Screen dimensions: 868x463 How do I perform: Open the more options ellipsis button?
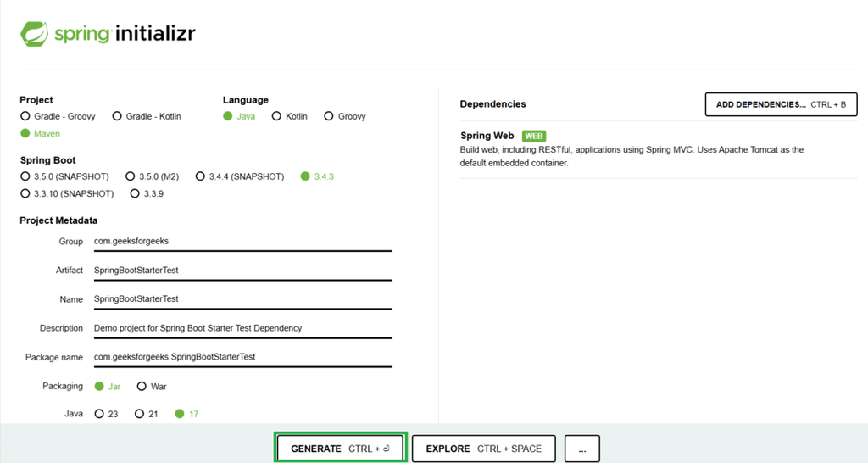[582, 449]
